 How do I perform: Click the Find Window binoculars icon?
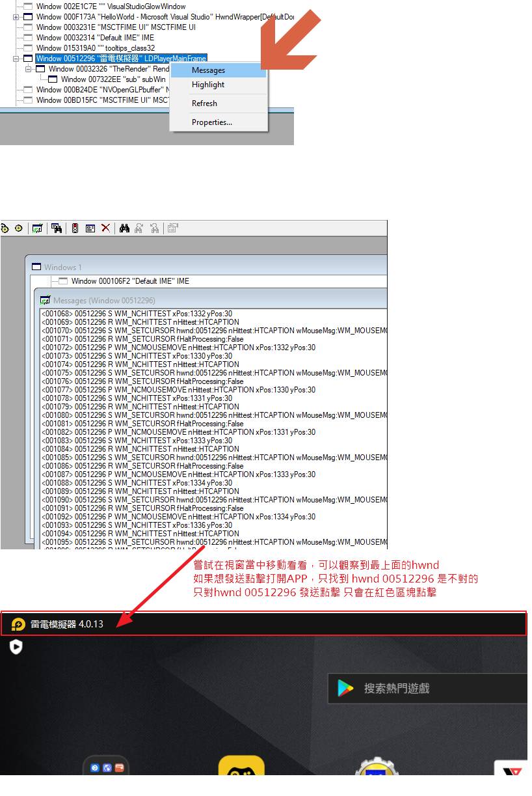coord(124,228)
